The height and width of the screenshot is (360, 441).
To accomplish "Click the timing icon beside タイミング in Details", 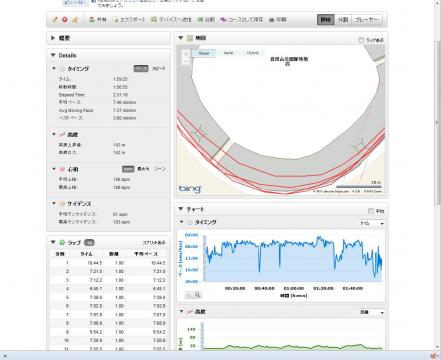I will point(62,69).
